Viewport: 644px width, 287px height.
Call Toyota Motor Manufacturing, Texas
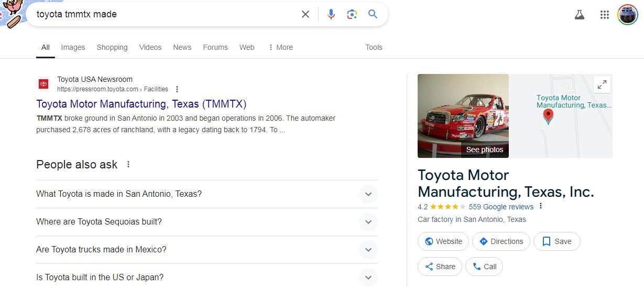pos(484,267)
